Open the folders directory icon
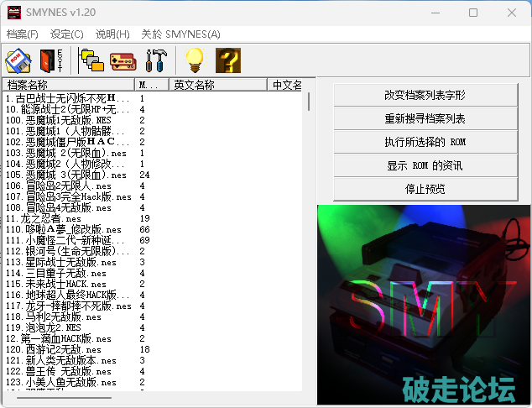This screenshot has width=532, height=408. pyautogui.click(x=91, y=60)
